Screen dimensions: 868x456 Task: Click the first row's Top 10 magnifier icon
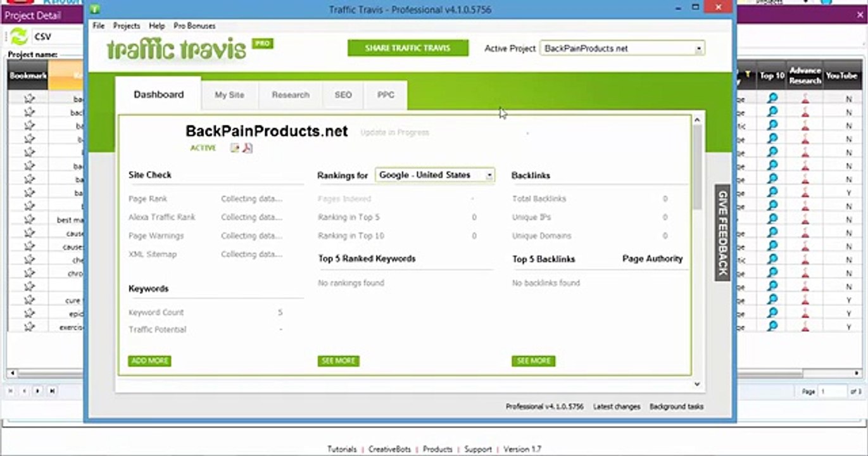click(x=772, y=98)
